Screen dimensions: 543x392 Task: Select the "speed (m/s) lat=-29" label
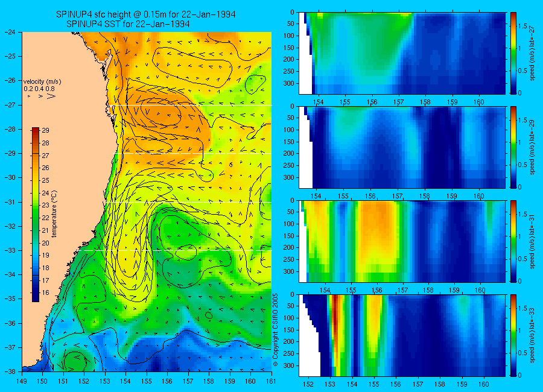coord(533,147)
